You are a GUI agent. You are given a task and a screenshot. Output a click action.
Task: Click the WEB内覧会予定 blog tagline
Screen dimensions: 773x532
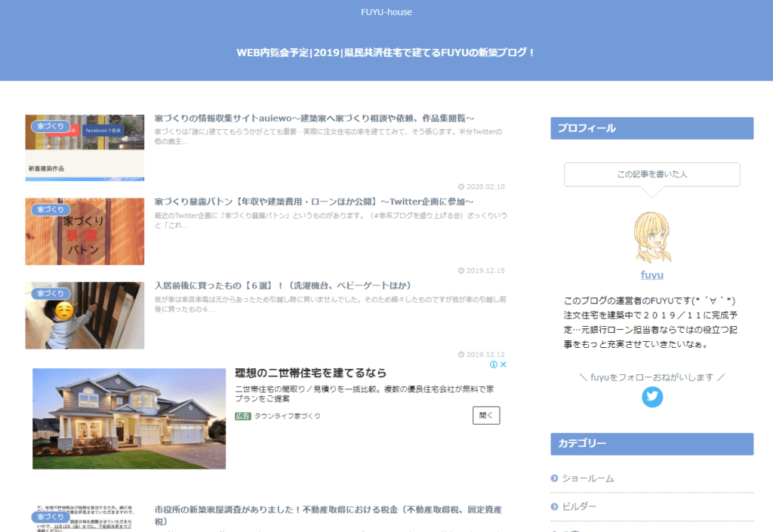click(x=386, y=52)
